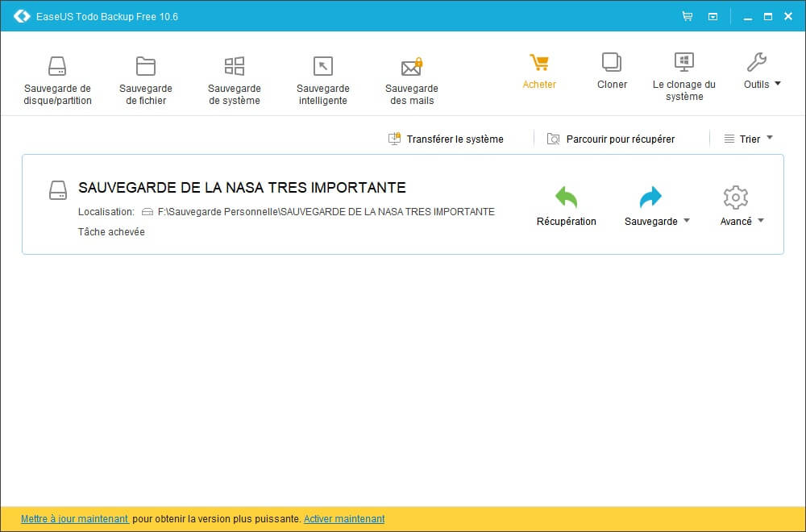Click the orange Acheter cart icon
Screen dimensions: 806x532
(539, 63)
